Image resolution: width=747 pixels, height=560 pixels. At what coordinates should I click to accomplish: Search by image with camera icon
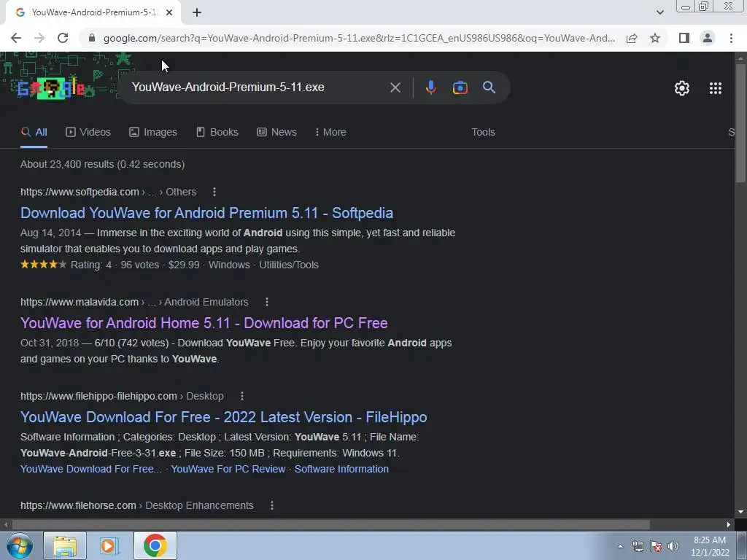pyautogui.click(x=460, y=87)
